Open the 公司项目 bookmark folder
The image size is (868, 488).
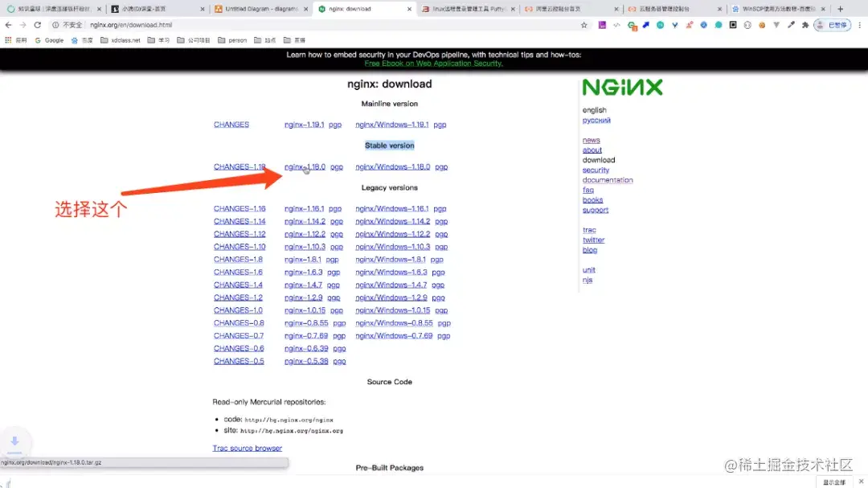pyautogui.click(x=193, y=40)
